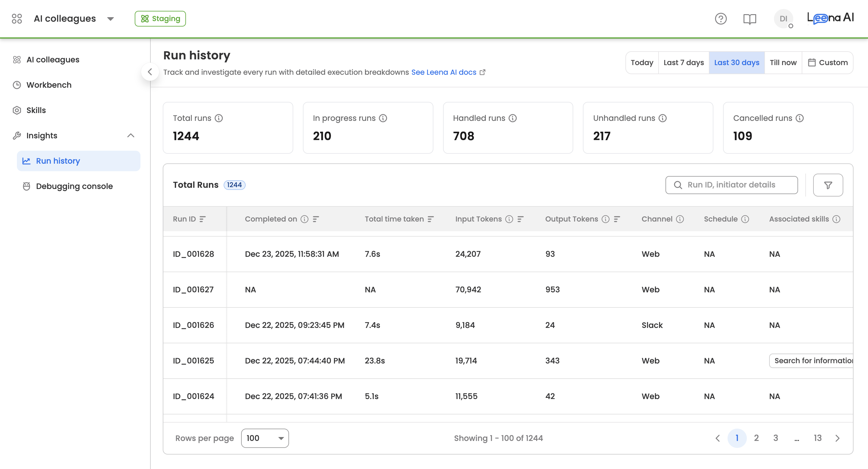Go to Workbench in sidebar
Viewport: 868px width, 469px height.
point(49,85)
